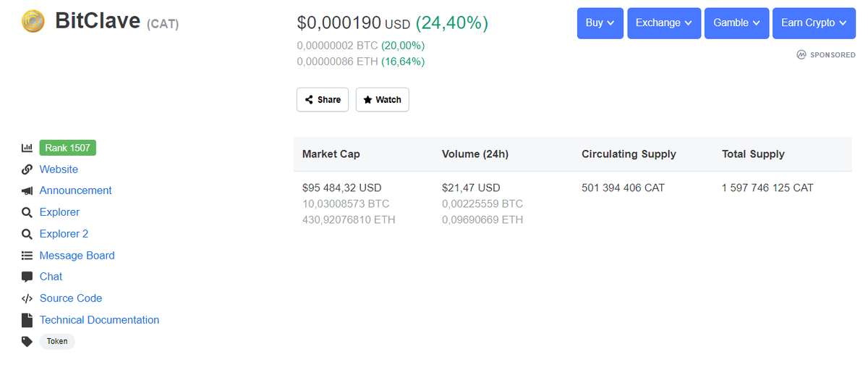Click the magnifier icon beside Explorer 2

(x=27, y=234)
